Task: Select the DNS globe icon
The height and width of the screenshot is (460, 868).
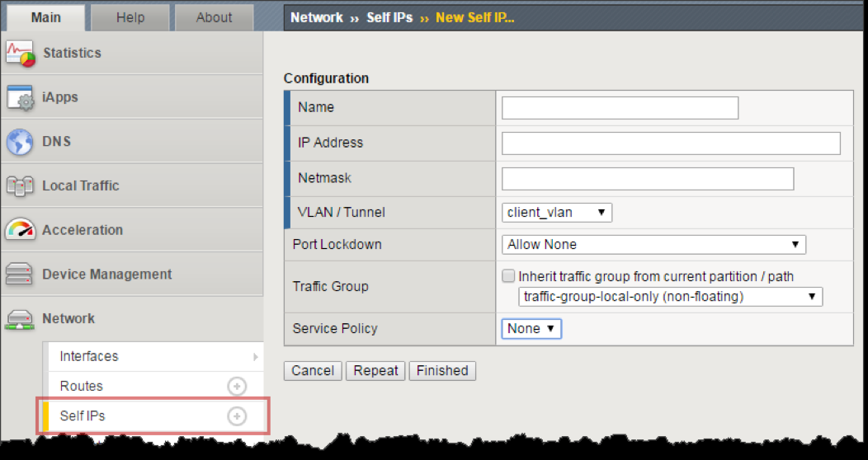Action: (x=20, y=142)
